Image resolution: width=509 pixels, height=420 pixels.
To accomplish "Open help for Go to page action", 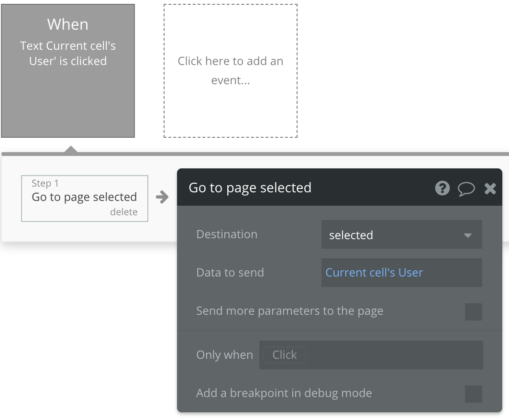I will [x=443, y=188].
